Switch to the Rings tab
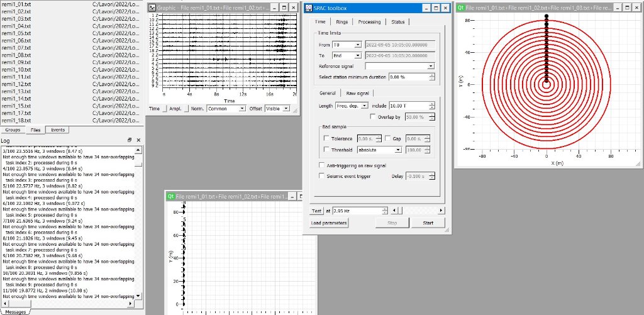The height and width of the screenshot is (315, 644). tap(341, 22)
